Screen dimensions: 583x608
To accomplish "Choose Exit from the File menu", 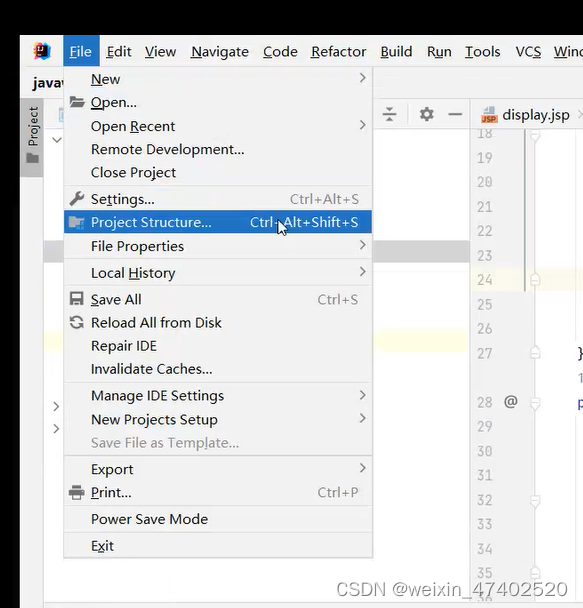I will tap(218, 546).
